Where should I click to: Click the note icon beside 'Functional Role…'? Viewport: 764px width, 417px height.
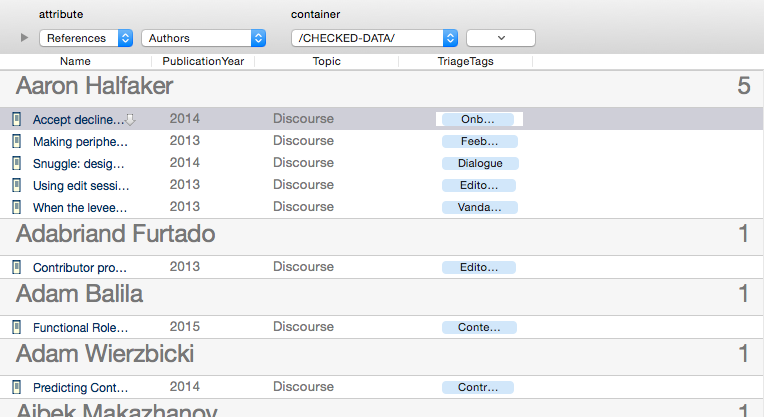tap(16, 327)
